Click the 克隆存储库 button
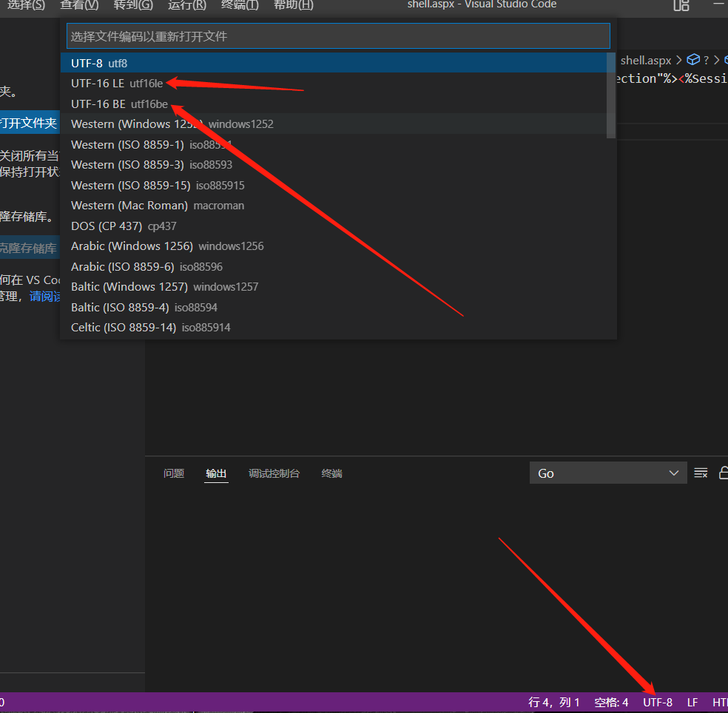This screenshot has height=713, width=728. pos(30,248)
